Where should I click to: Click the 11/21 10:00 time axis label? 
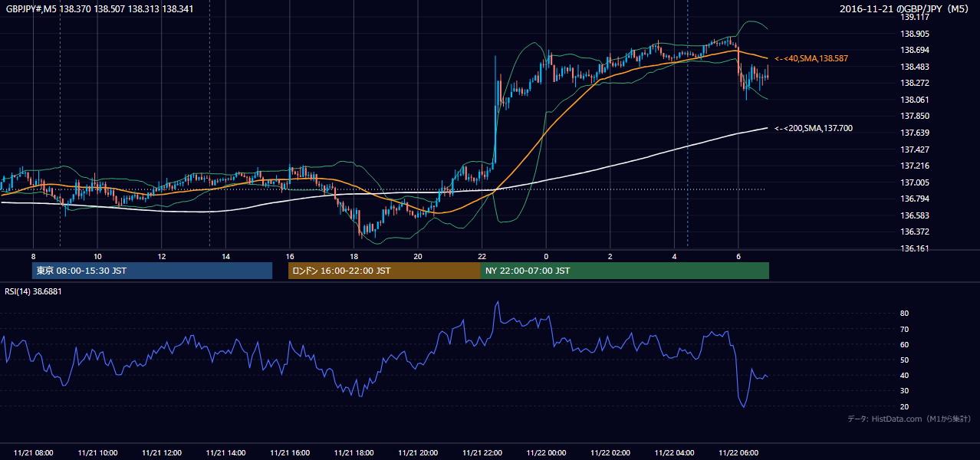[x=97, y=453]
